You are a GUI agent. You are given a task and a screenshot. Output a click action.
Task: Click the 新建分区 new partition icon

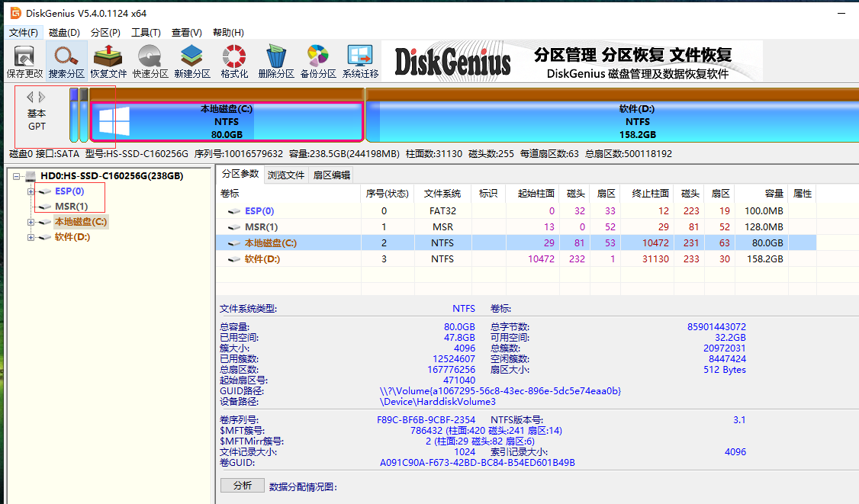[x=191, y=62]
